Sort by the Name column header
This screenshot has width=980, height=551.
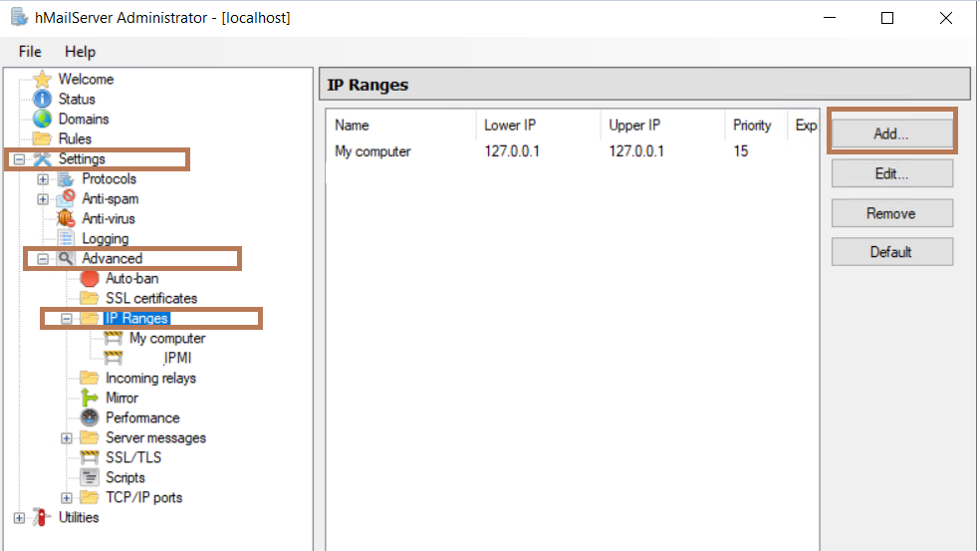(400, 126)
